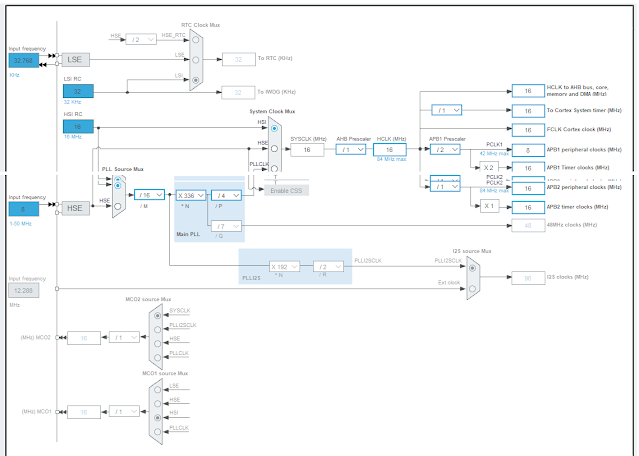Choose LSE in the MCO1 source Mux
639x456 pixels.
click(158, 390)
